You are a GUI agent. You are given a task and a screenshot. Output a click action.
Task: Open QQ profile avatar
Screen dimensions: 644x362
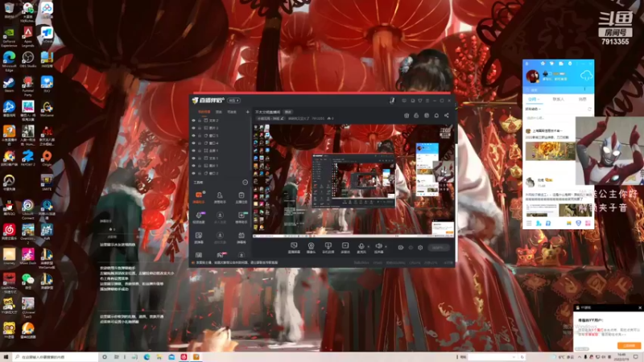coord(533,76)
